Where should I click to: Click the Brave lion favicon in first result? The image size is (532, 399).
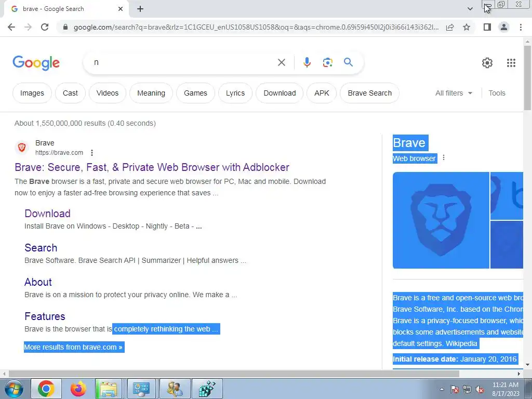click(x=22, y=148)
